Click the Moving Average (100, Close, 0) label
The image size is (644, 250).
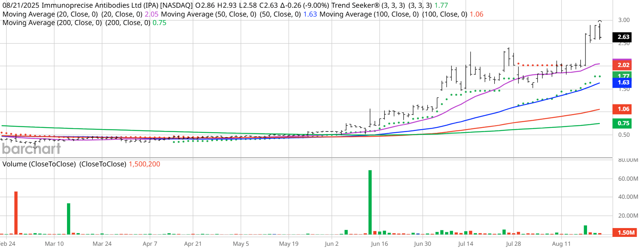[x=369, y=14]
